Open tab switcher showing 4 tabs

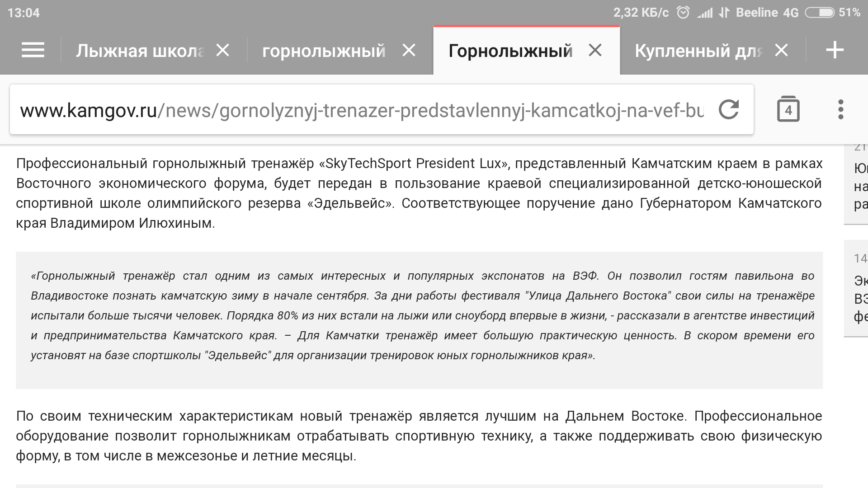click(x=788, y=109)
